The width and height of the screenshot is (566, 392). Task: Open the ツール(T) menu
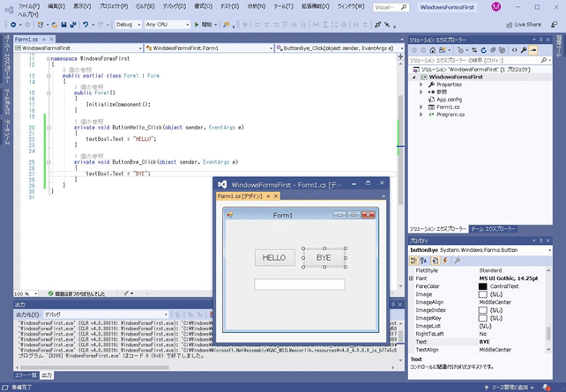click(x=283, y=6)
